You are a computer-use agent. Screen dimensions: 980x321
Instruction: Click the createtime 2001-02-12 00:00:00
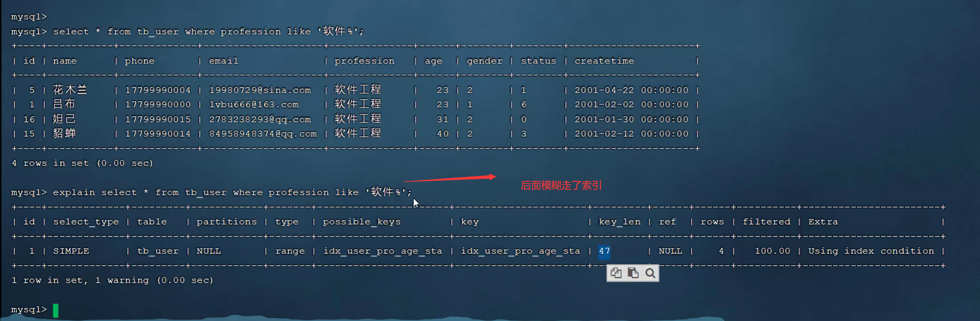coord(631,134)
